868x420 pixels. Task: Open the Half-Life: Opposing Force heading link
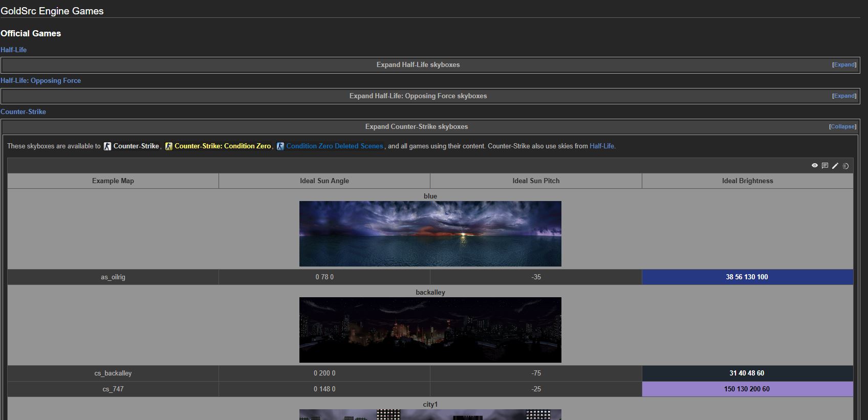[40, 80]
